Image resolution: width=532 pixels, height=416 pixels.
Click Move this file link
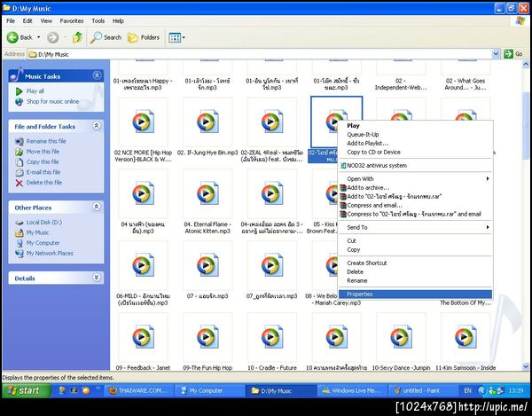pos(43,152)
